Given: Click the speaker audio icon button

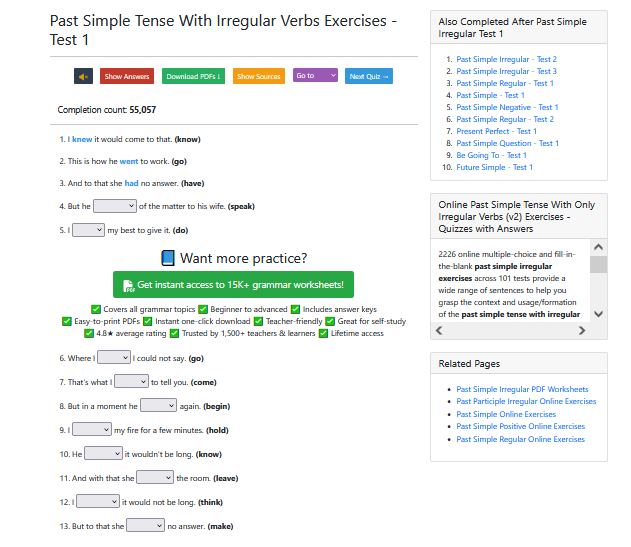Looking at the screenshot, I should pyautogui.click(x=83, y=76).
